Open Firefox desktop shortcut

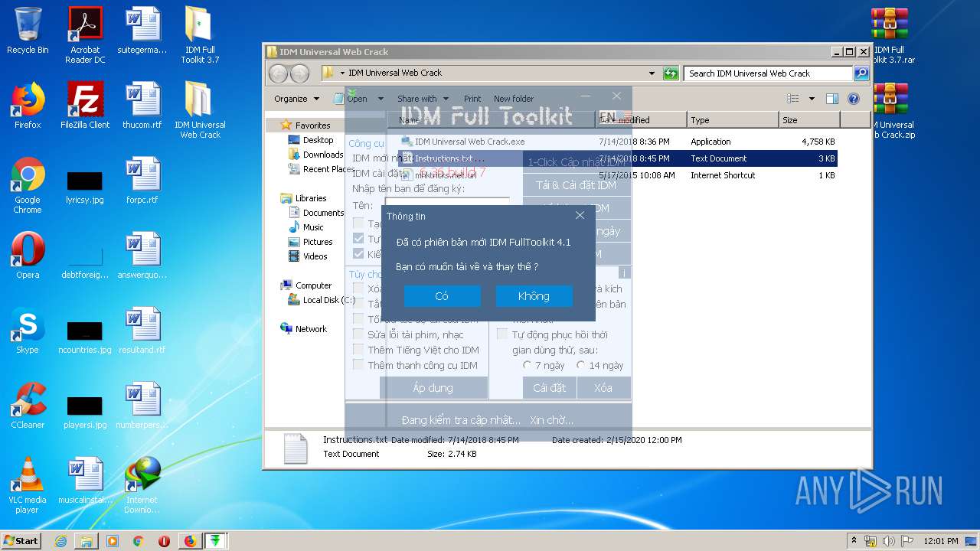pyautogui.click(x=28, y=105)
